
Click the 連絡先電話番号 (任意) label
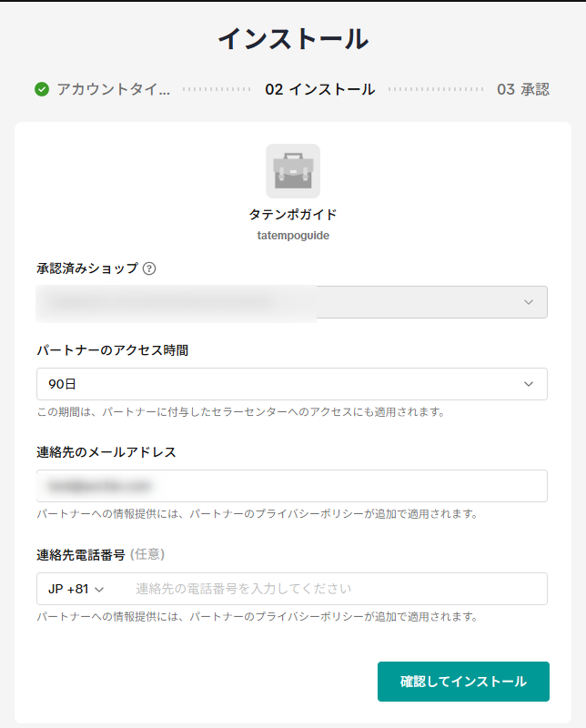[100, 554]
